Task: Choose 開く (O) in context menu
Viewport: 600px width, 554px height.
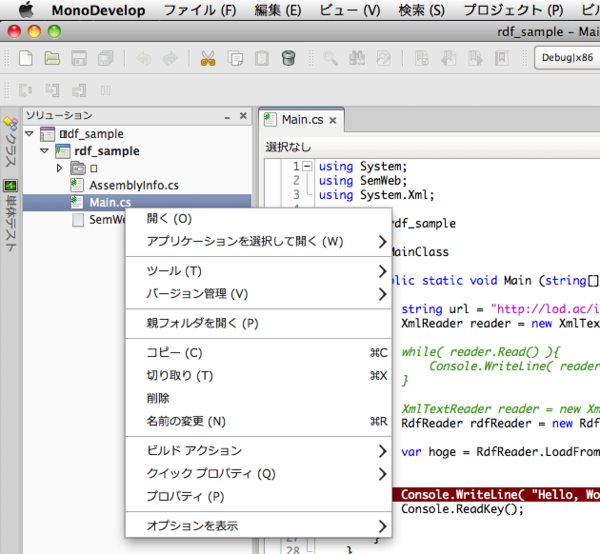Action: click(258, 219)
